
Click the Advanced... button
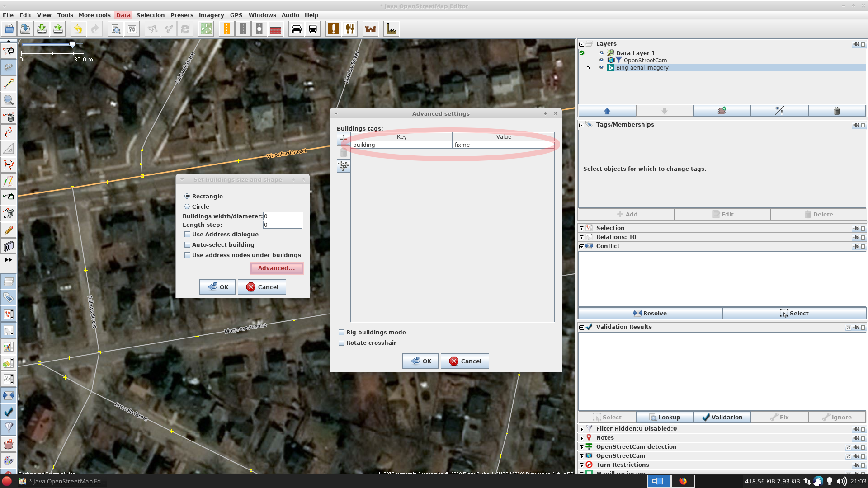click(x=276, y=268)
